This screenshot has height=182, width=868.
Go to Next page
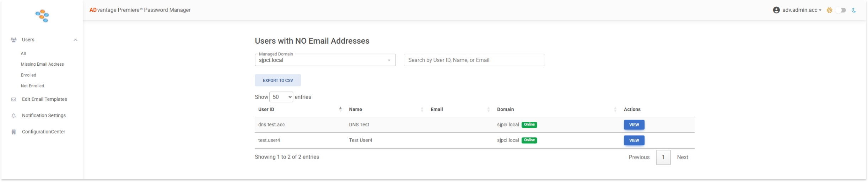coord(683,157)
